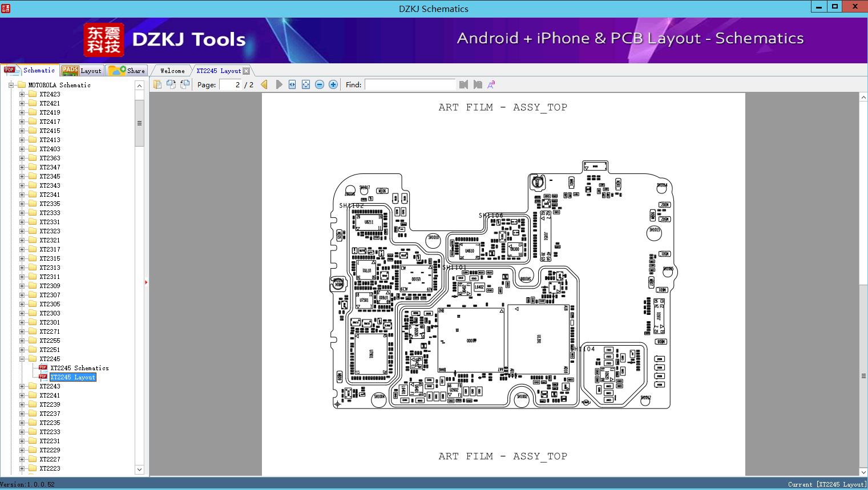The height and width of the screenshot is (490, 868).
Task: Go to the next page arrow
Action: point(278,84)
